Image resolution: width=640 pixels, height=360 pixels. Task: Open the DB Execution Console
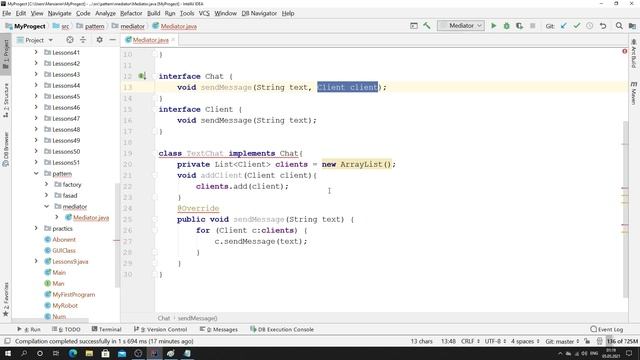coord(282,329)
